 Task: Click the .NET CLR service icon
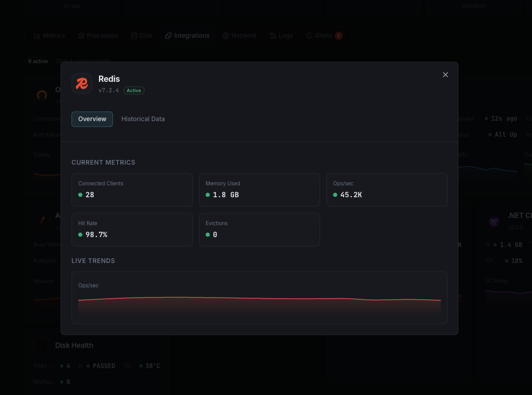point(494,221)
